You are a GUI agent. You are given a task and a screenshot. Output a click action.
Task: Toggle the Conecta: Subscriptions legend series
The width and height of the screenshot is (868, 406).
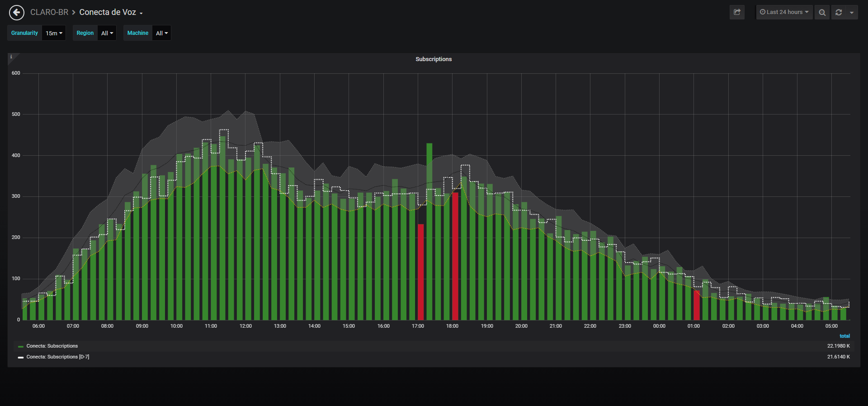pos(52,346)
